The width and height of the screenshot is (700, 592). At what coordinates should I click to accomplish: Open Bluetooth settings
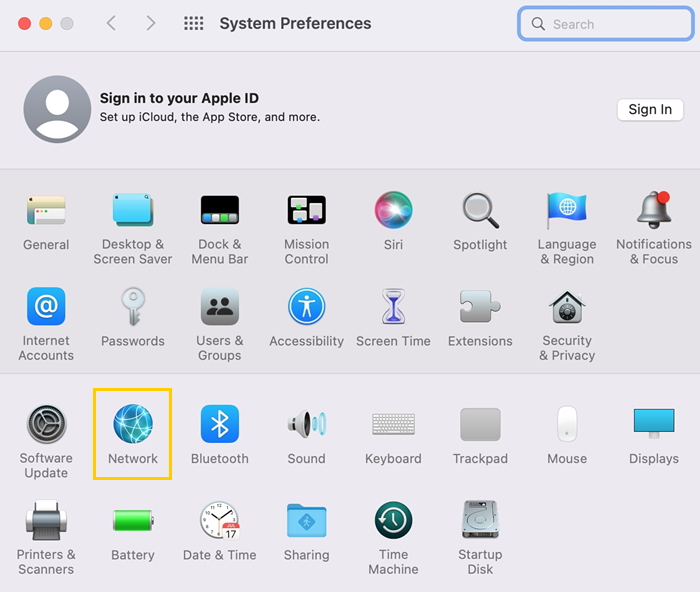(x=219, y=425)
